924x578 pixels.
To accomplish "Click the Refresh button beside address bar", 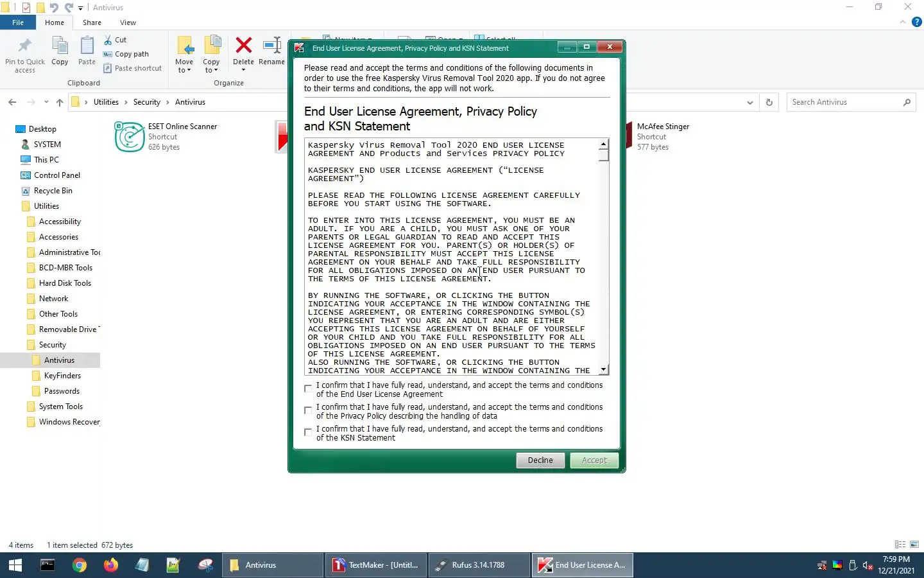I will pos(769,102).
